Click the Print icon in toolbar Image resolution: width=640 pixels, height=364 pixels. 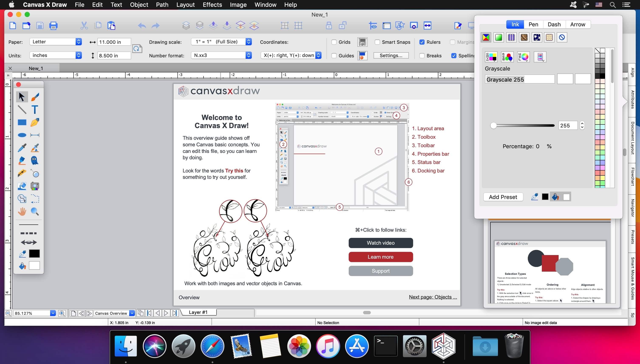(53, 25)
